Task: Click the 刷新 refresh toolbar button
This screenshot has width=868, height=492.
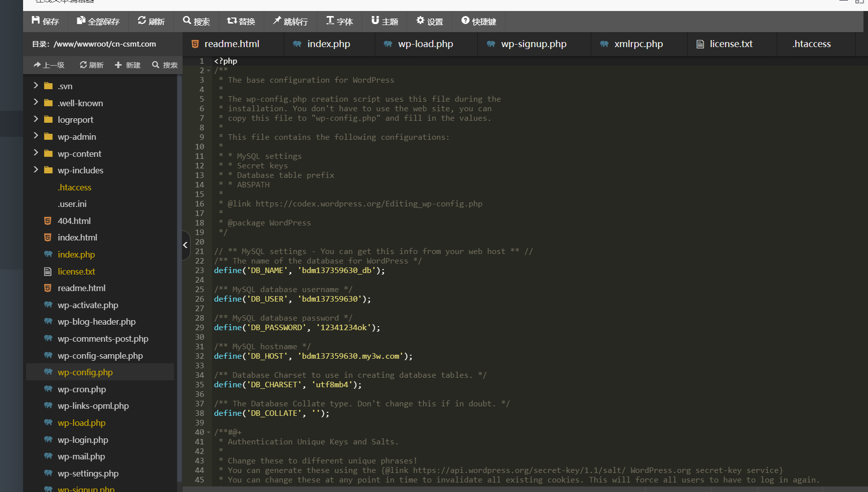Action: tap(151, 21)
